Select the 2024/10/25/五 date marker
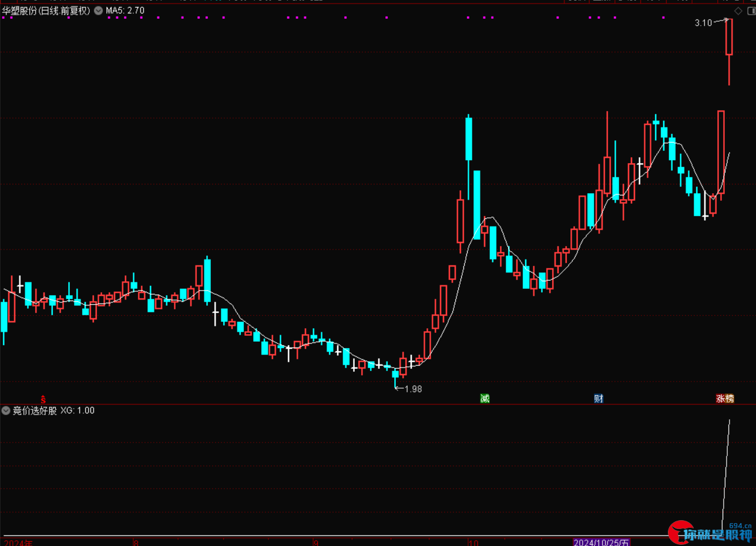This screenshot has height=546, width=756. point(602,542)
